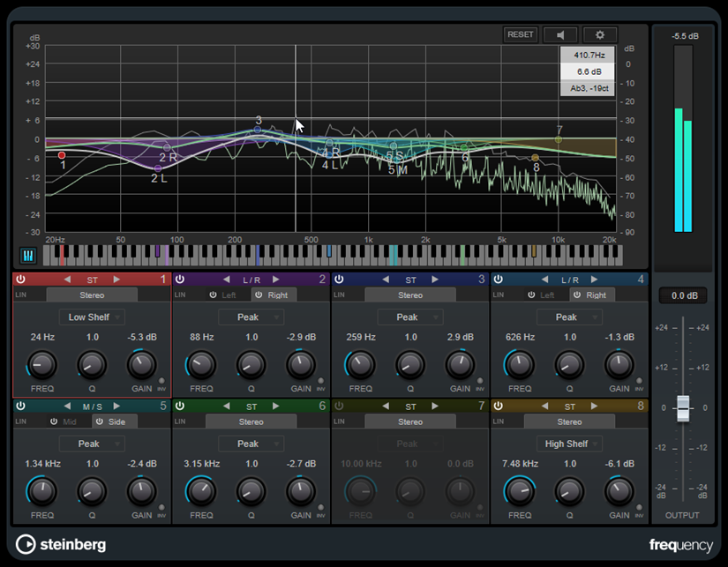Open the High Shelf filter type dropdown
Image resolution: width=728 pixels, height=567 pixels.
pos(570,444)
